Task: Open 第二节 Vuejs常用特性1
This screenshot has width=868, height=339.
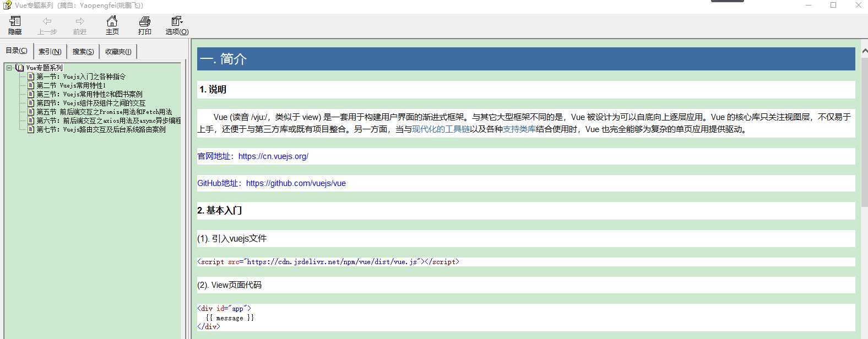Action: pos(71,85)
